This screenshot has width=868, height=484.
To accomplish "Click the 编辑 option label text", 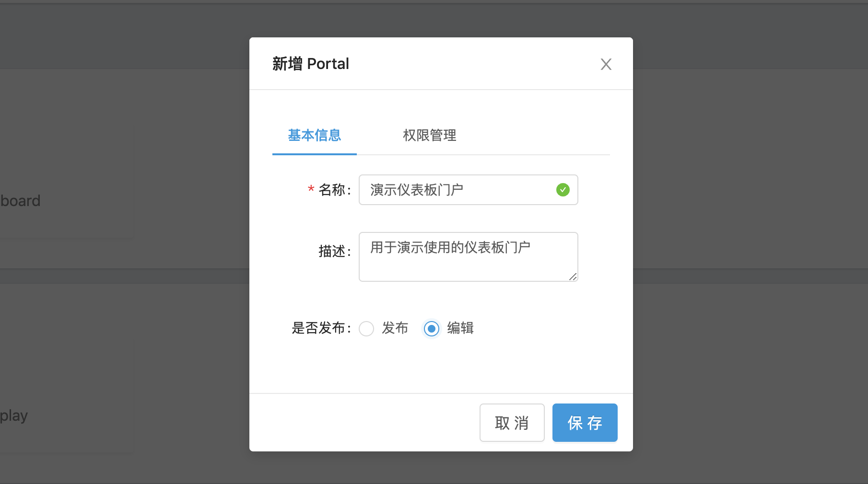I will point(460,328).
